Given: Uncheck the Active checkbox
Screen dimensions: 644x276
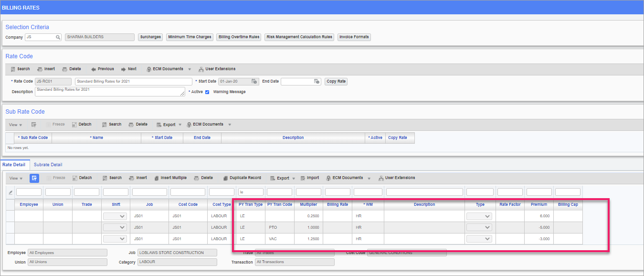Looking at the screenshot, I should tap(207, 92).
